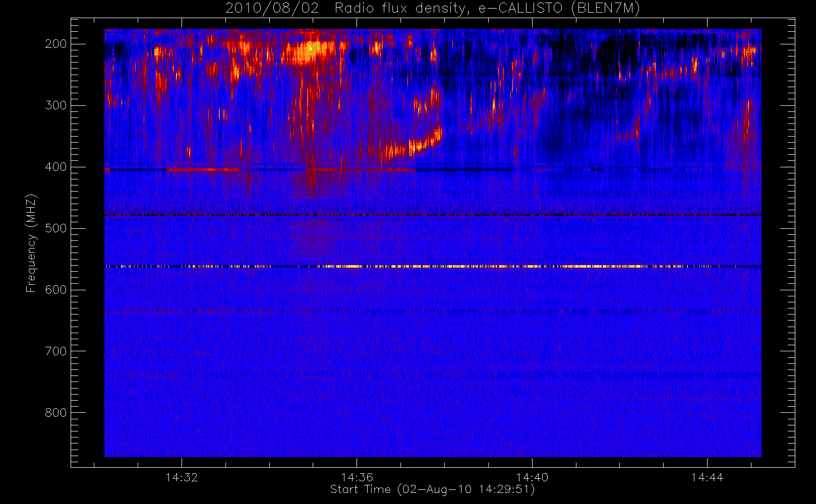This screenshot has width=816, height=504.
Task: Click the yellow interference line near 560 MHz
Action: [x=433, y=266]
